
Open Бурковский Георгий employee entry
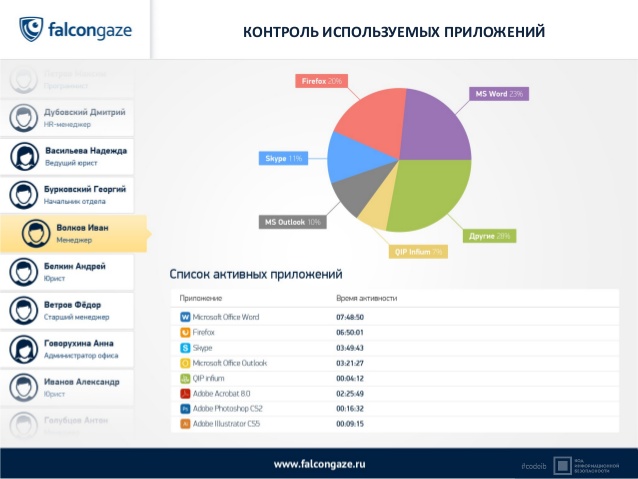click(x=67, y=195)
